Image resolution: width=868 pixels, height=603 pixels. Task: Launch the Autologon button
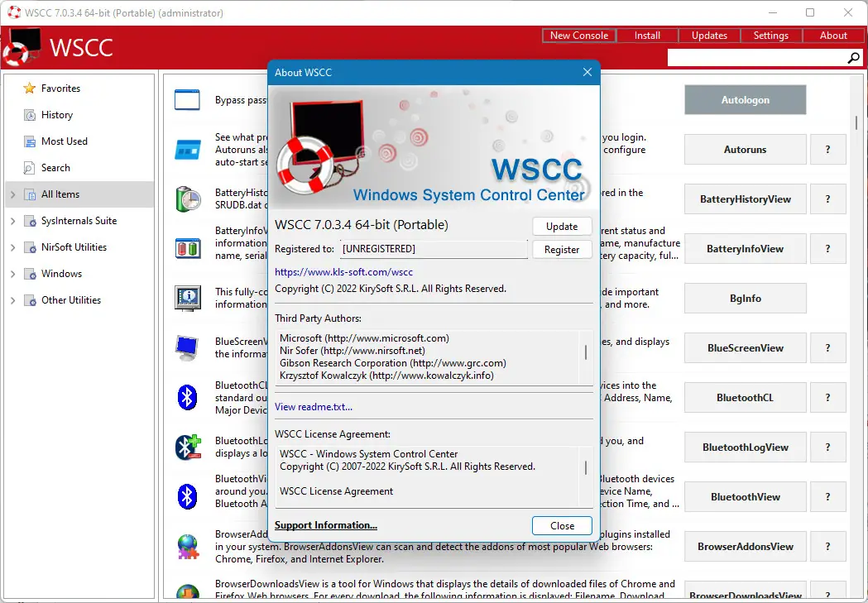coord(745,100)
